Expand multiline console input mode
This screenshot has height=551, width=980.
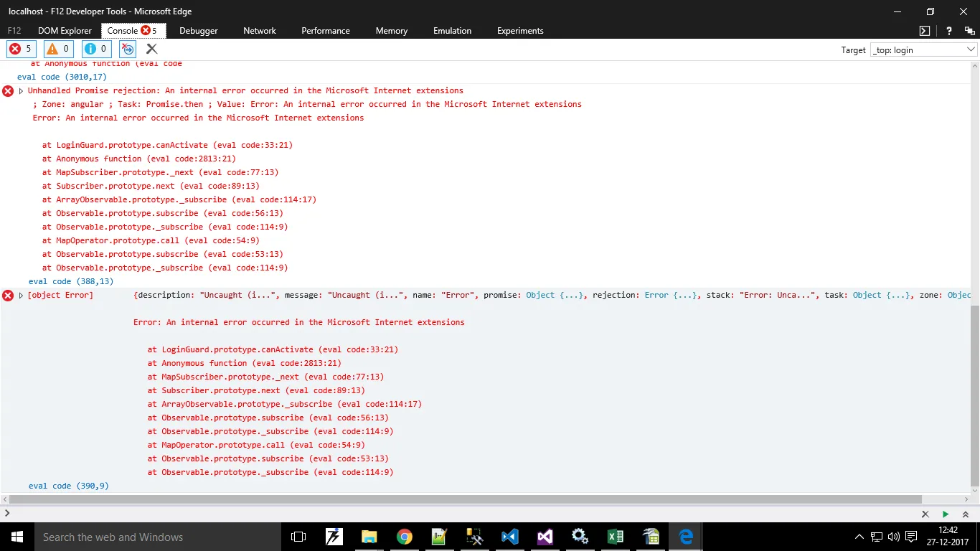tap(966, 514)
